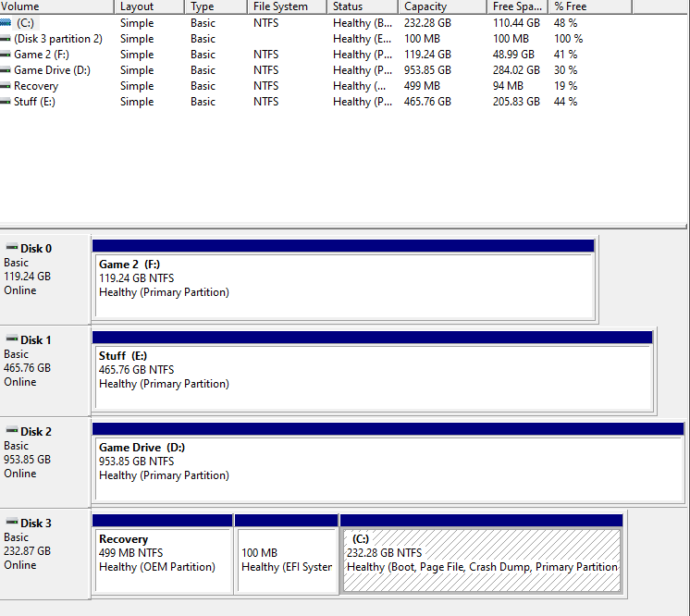Select Stuff (E:) in the volume list

[34, 102]
